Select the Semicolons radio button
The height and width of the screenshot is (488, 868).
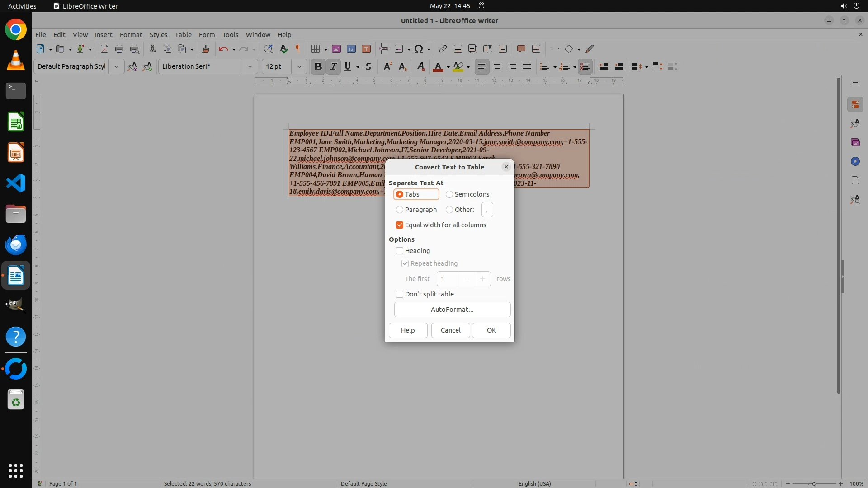click(x=449, y=194)
